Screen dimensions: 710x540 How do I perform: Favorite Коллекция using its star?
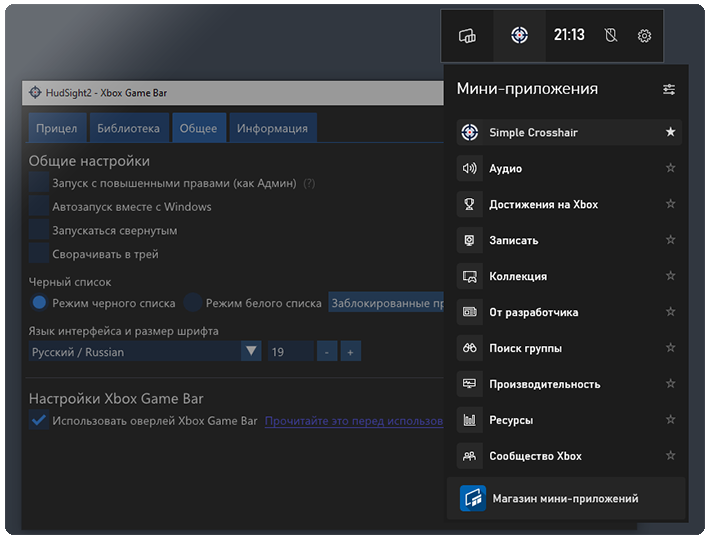671,276
